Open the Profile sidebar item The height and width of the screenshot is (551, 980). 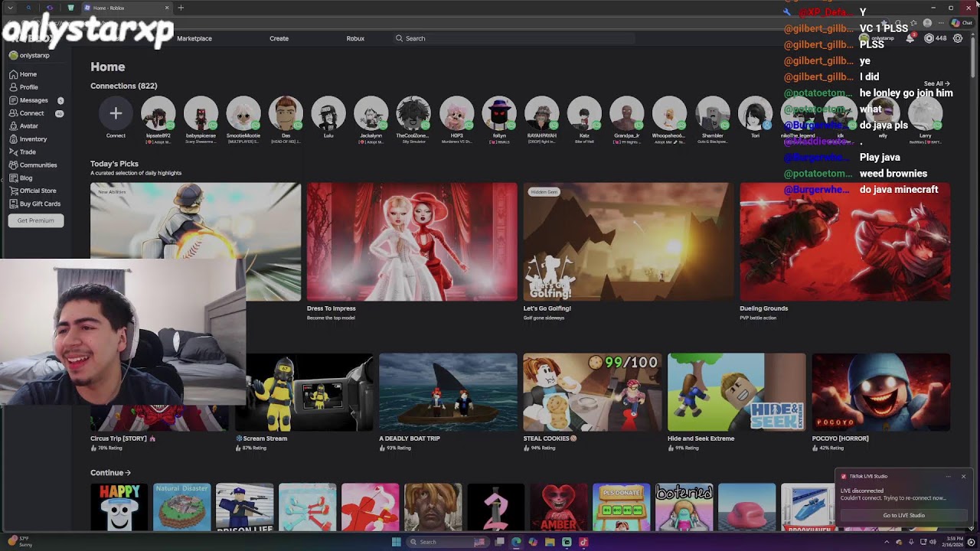[24, 87]
